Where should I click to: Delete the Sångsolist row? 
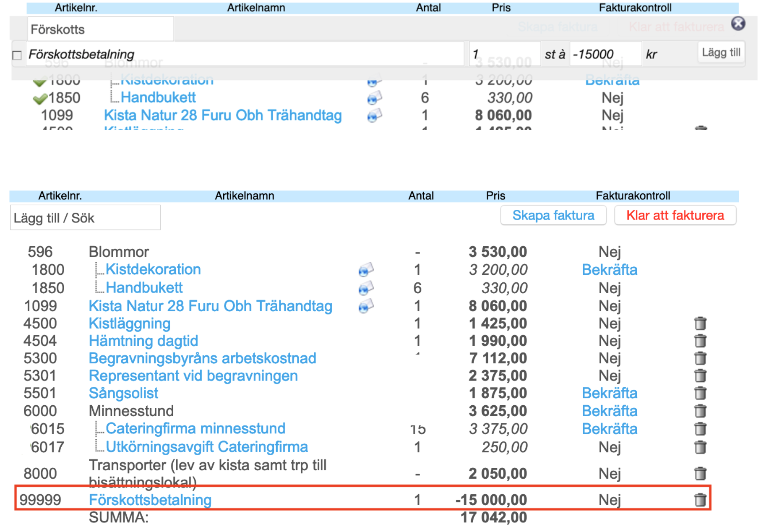pyautogui.click(x=700, y=393)
